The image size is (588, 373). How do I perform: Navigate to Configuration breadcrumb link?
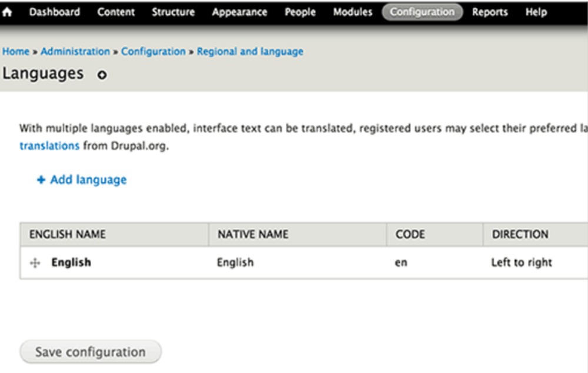tap(153, 52)
